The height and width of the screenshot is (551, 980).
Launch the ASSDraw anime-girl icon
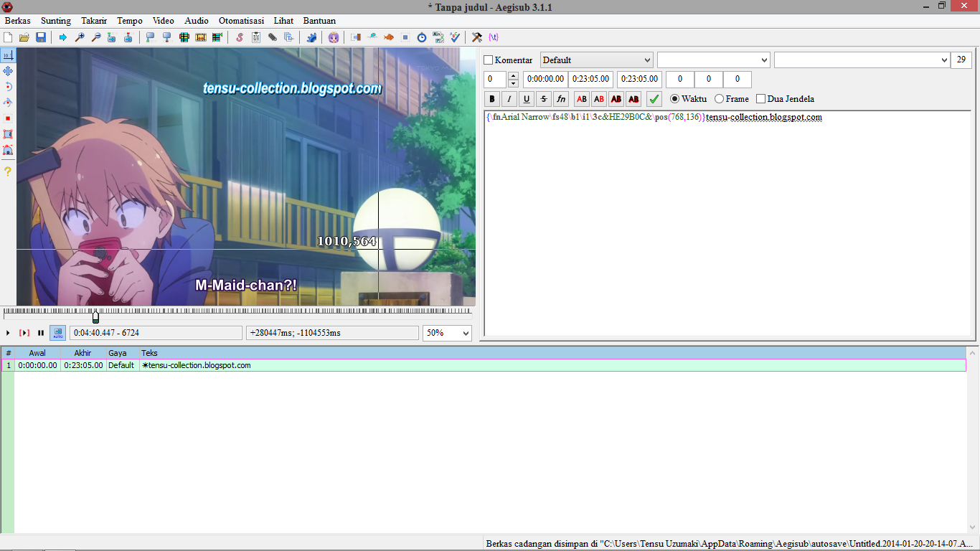click(x=334, y=37)
